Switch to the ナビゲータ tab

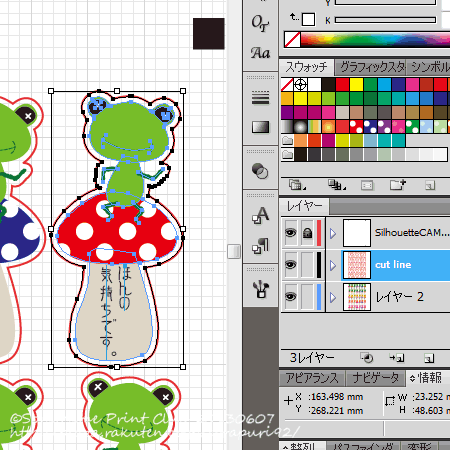(x=375, y=378)
